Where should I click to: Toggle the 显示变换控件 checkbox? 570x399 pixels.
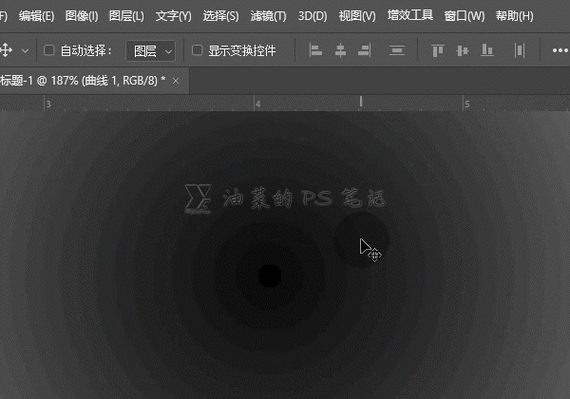tap(197, 50)
